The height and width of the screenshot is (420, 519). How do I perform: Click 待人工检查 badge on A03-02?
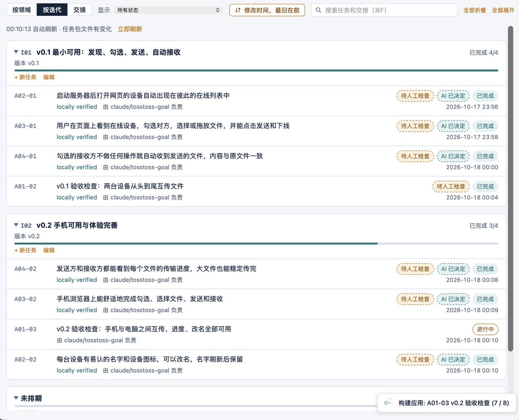(x=415, y=299)
